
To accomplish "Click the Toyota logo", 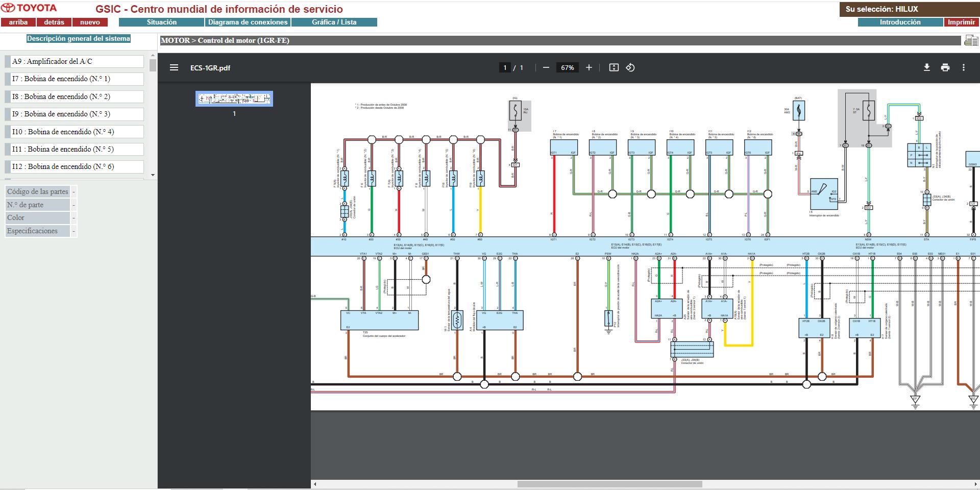I will 29,8.
